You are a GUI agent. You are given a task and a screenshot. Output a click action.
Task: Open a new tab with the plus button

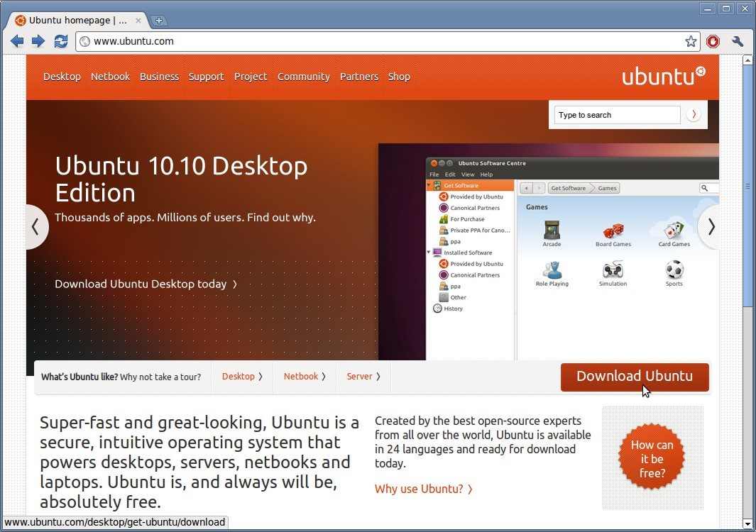[158, 21]
